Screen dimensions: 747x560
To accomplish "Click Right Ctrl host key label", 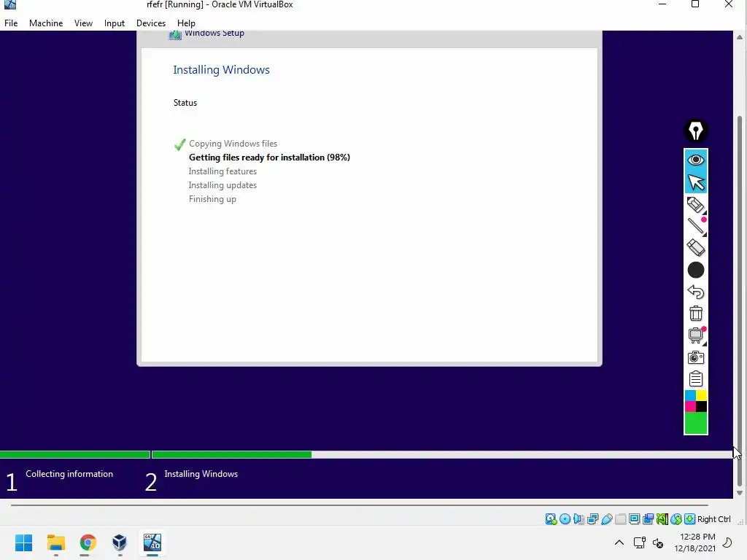I will [x=713, y=519].
